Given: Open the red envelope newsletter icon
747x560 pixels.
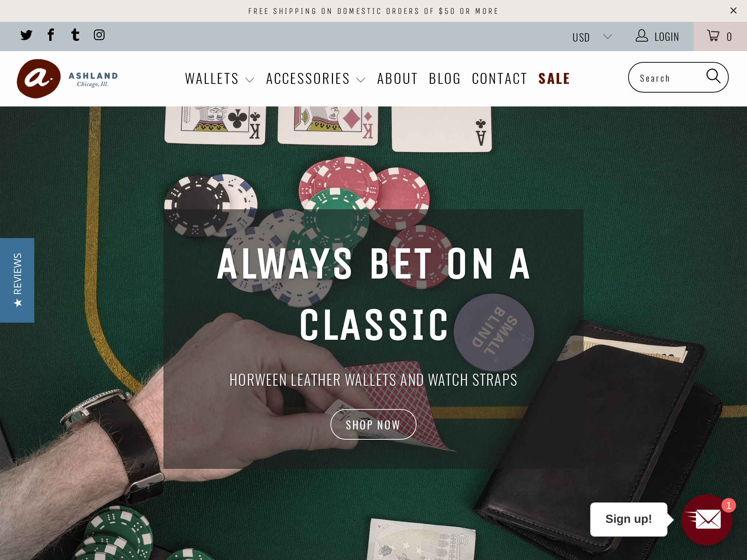Looking at the screenshot, I should [x=707, y=520].
